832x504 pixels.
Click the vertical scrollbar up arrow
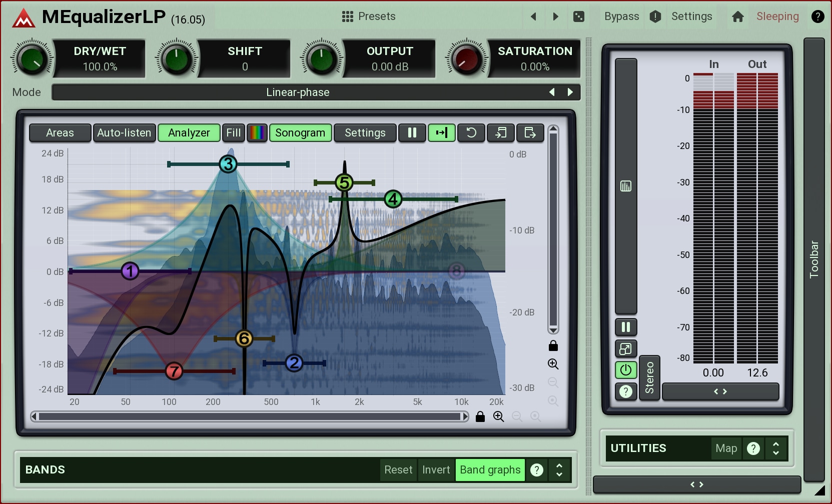pos(553,129)
